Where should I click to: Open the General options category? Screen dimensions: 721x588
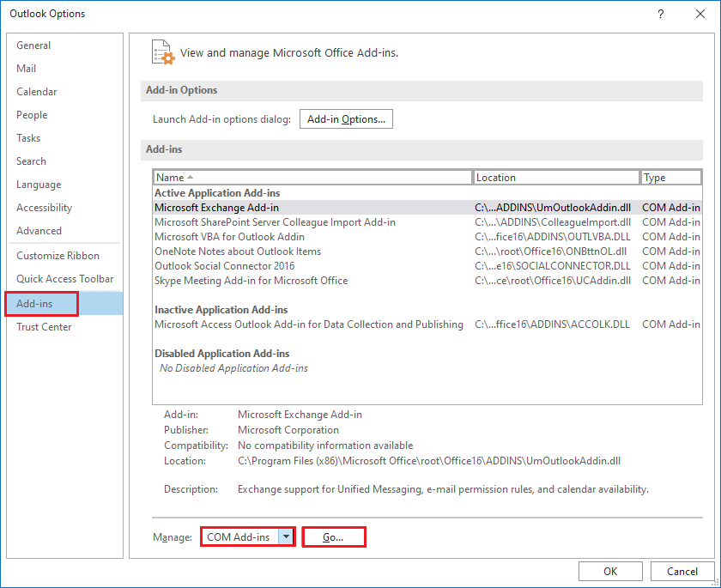[64, 45]
